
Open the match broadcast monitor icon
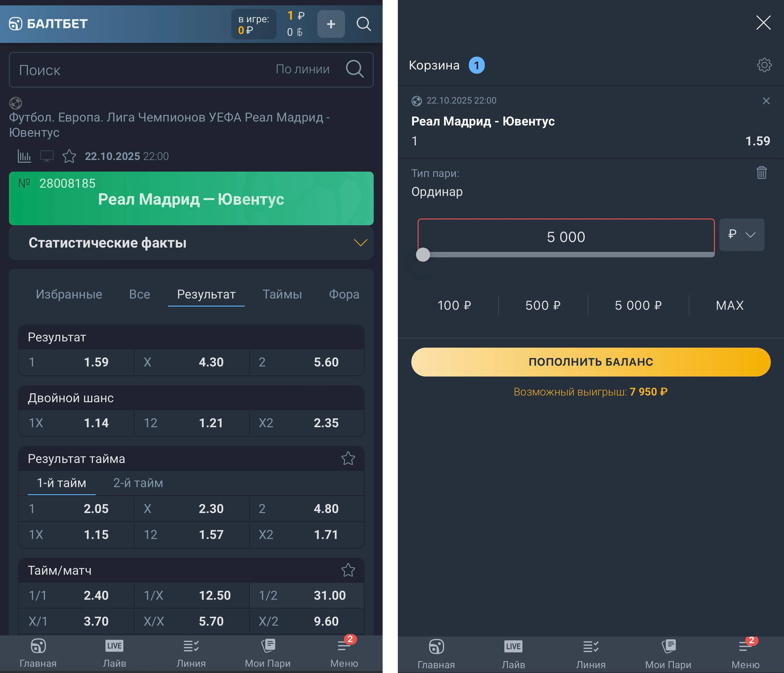point(47,156)
